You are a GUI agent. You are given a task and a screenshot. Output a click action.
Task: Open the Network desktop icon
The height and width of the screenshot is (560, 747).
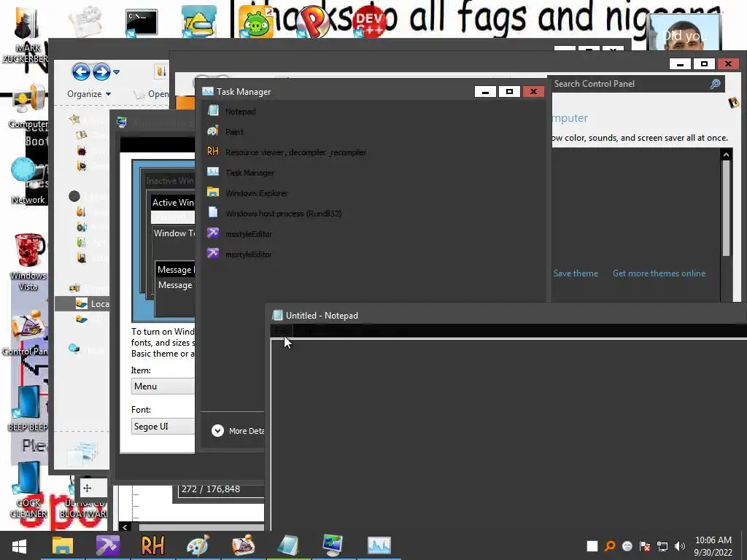28,181
